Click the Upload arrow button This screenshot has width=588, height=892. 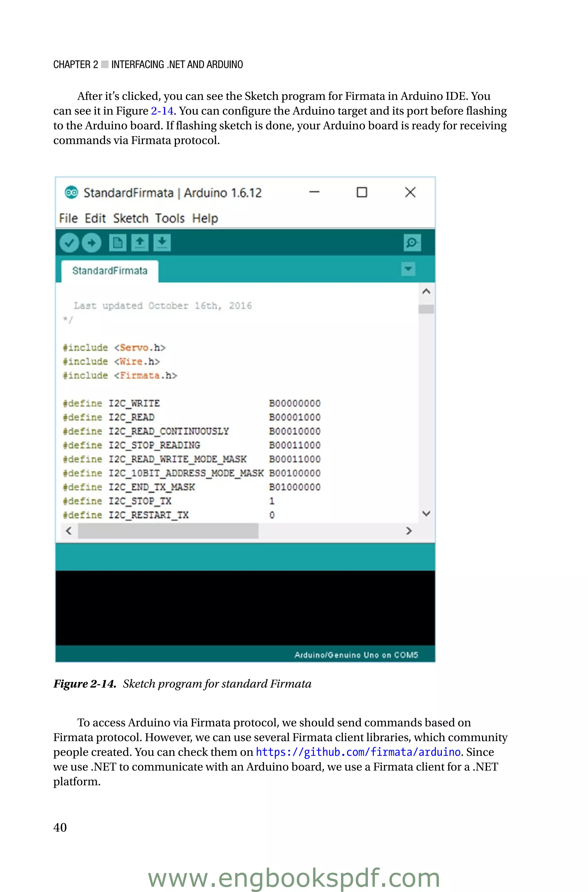pos(92,243)
